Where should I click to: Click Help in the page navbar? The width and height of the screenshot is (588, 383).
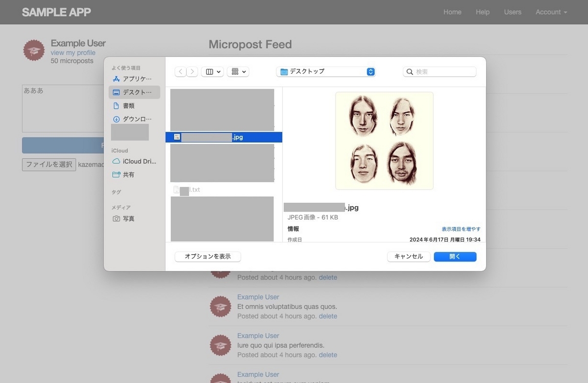483,12
